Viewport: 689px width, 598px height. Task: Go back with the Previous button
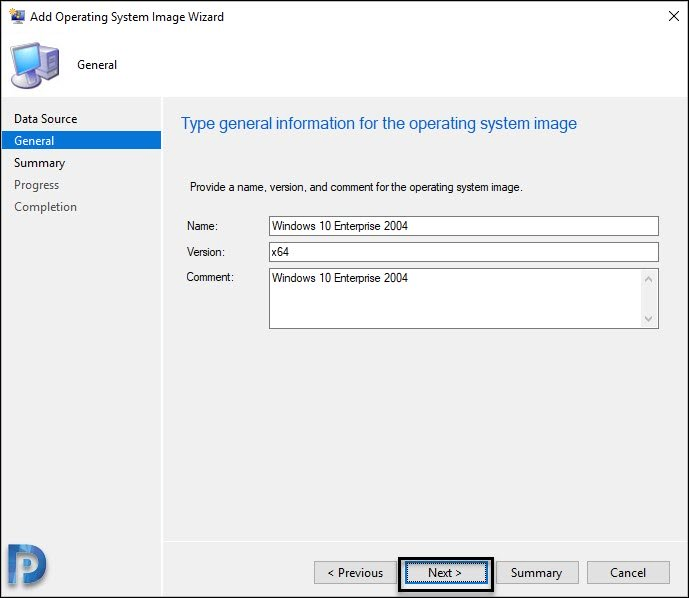[x=355, y=573]
